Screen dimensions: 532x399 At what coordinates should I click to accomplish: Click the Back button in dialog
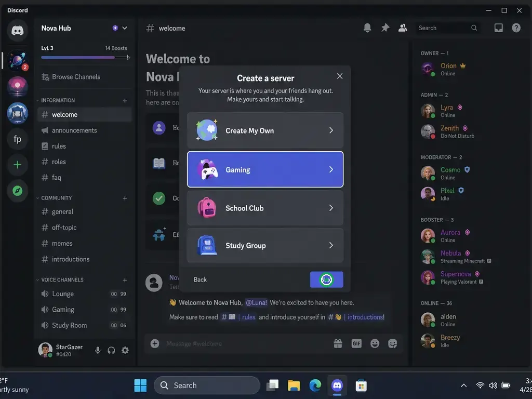(x=200, y=280)
